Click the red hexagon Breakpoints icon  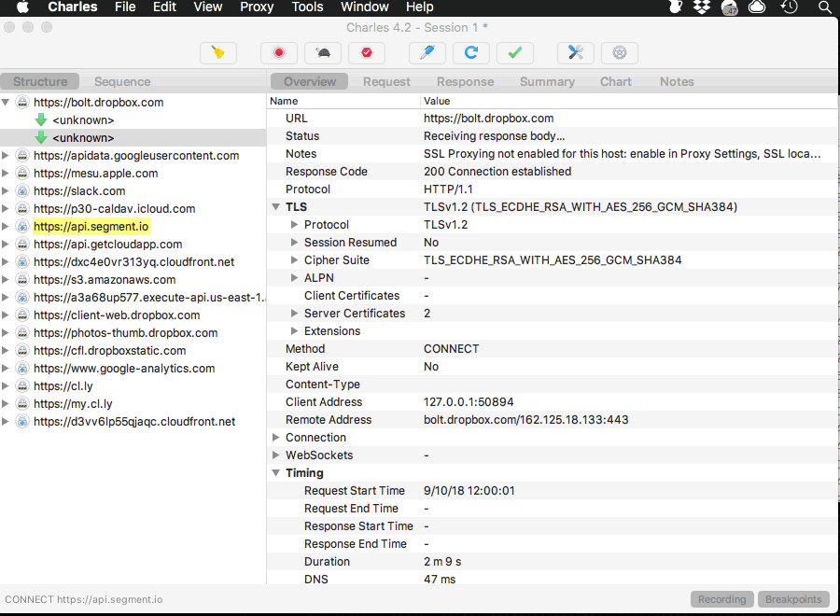click(367, 53)
